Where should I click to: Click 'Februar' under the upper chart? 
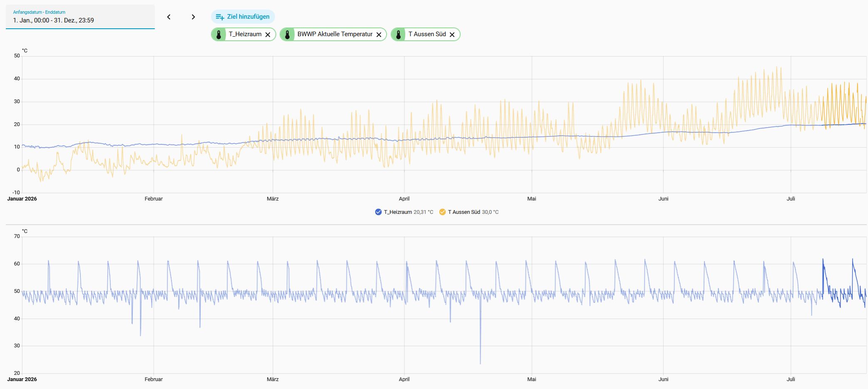[154, 199]
